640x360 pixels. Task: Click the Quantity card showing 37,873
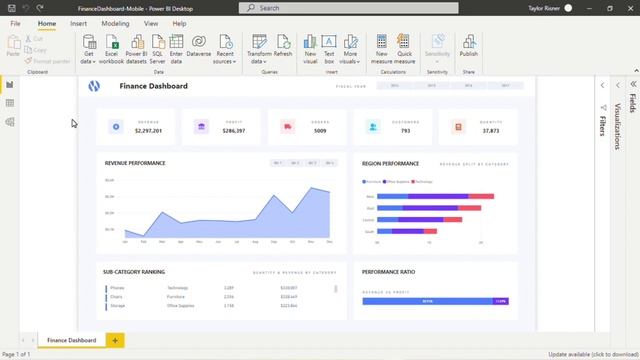click(x=478, y=127)
